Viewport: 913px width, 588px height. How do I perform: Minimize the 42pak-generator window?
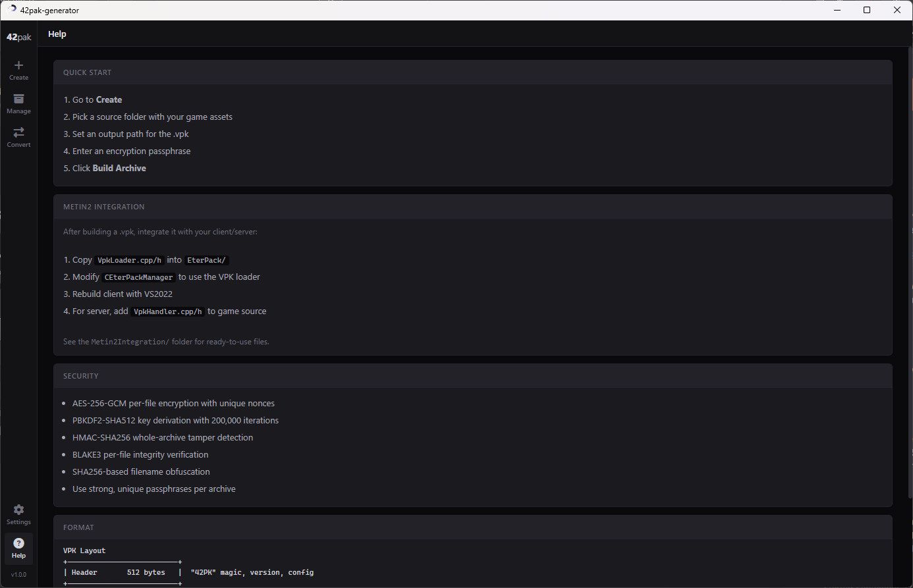[837, 10]
